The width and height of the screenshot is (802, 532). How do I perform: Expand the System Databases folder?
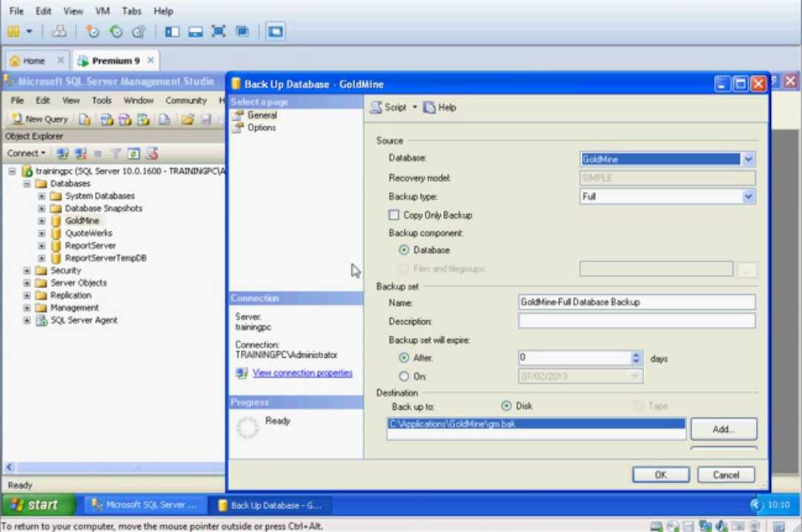[x=42, y=196]
